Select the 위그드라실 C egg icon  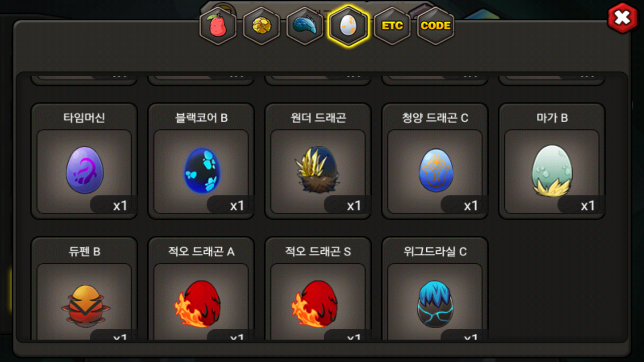coord(435,304)
